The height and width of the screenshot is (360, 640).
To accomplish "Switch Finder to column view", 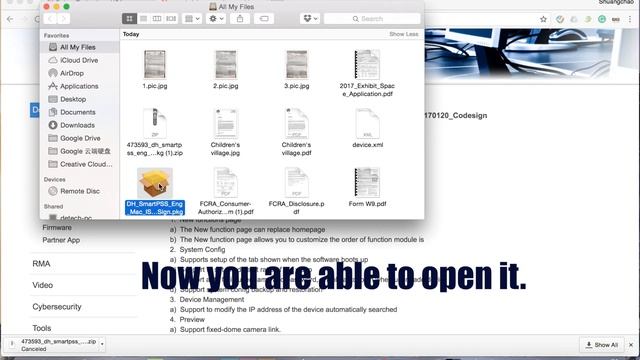I will pos(157,19).
